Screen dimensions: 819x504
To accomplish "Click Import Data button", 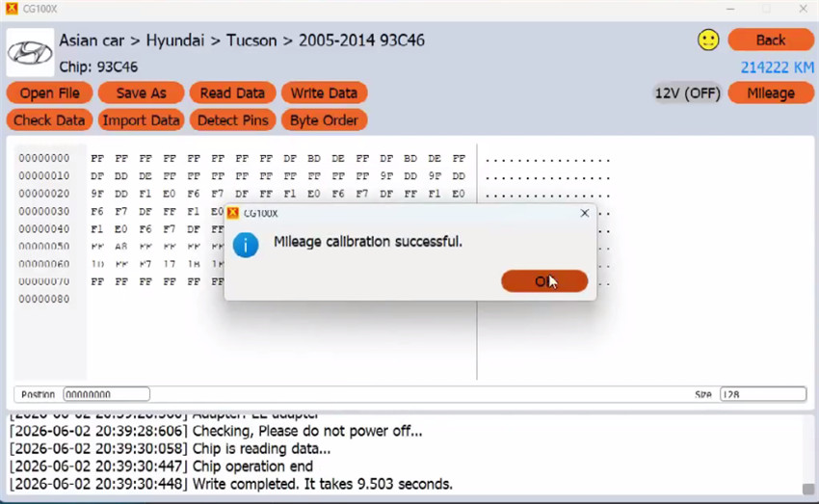I will click(141, 120).
